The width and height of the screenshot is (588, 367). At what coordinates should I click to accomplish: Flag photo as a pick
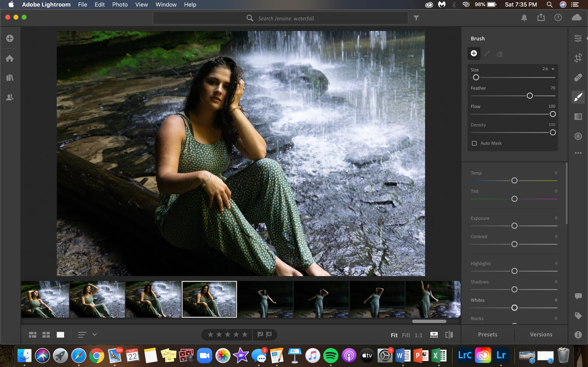pos(260,334)
